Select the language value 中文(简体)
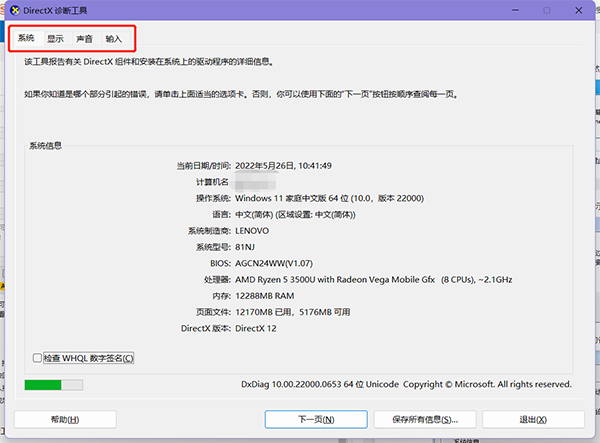This screenshot has width=600, height=443. 295,215
